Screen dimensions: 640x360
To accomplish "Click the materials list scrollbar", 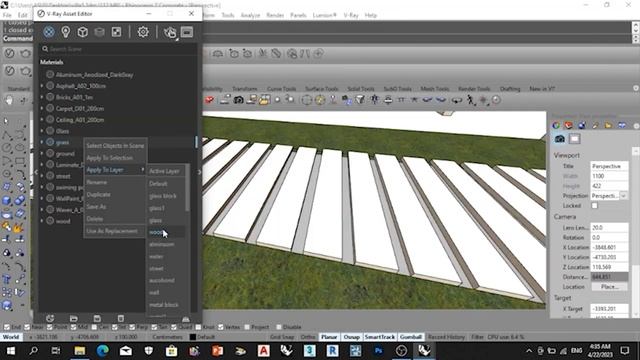I will [x=196, y=142].
